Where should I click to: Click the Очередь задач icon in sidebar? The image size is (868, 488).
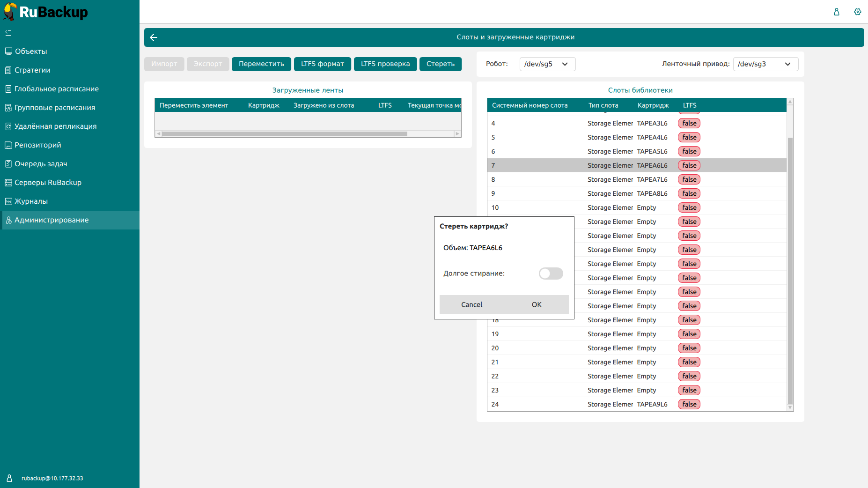pos(8,164)
